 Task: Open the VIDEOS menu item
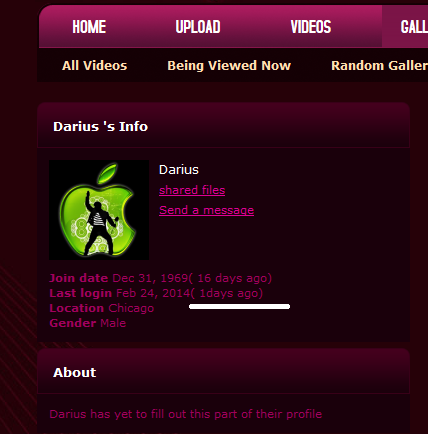311,27
